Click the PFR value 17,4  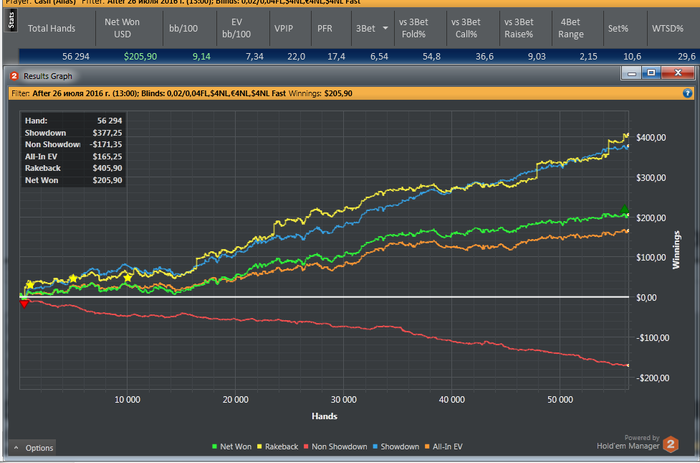pos(336,57)
